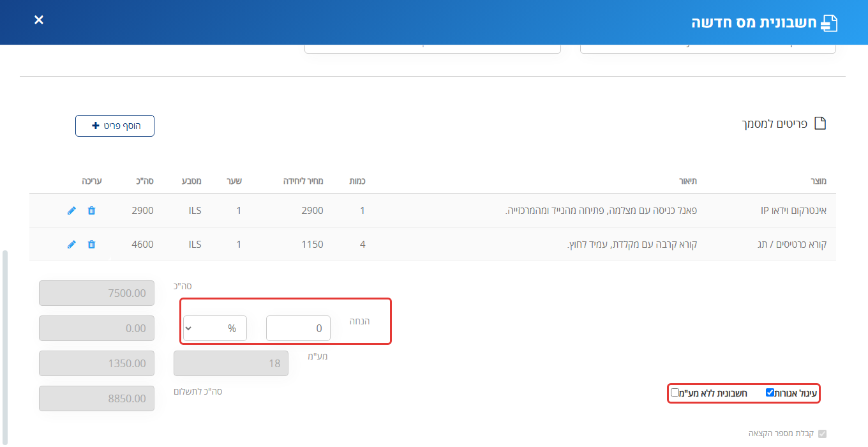Click unit price 1150
The width and height of the screenshot is (868, 447).
[313, 244]
